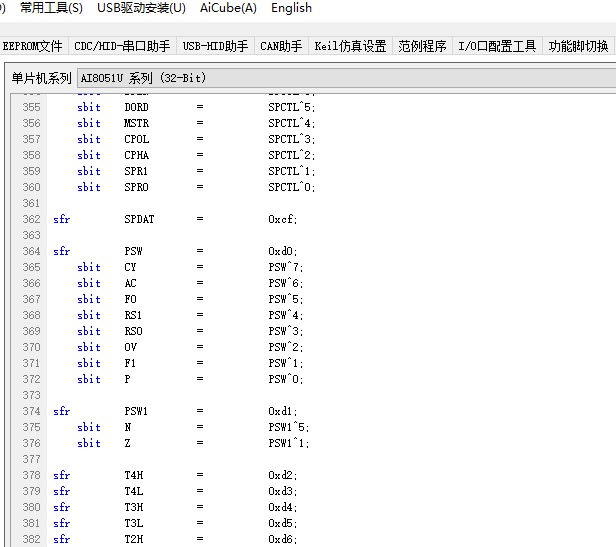Click the PSW1^5 value on line 375

pyautogui.click(x=289, y=427)
